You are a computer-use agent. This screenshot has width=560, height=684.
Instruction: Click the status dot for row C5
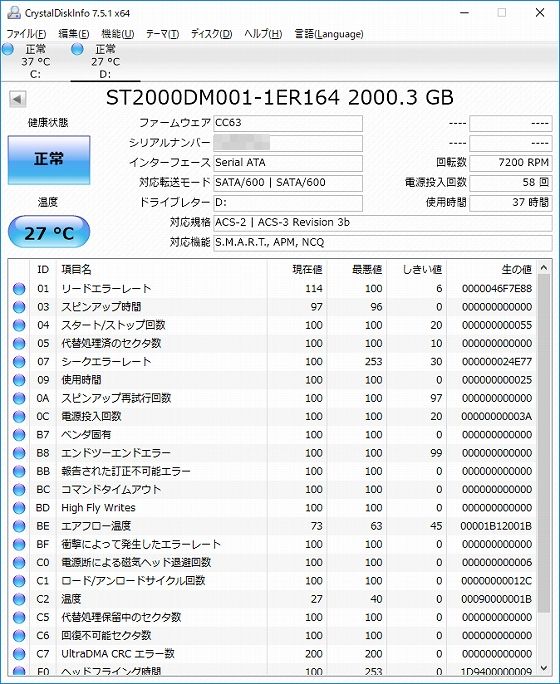point(19,618)
